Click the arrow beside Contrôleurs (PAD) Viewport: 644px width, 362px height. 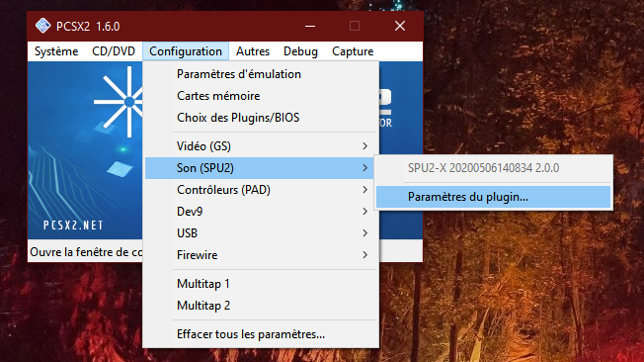364,190
